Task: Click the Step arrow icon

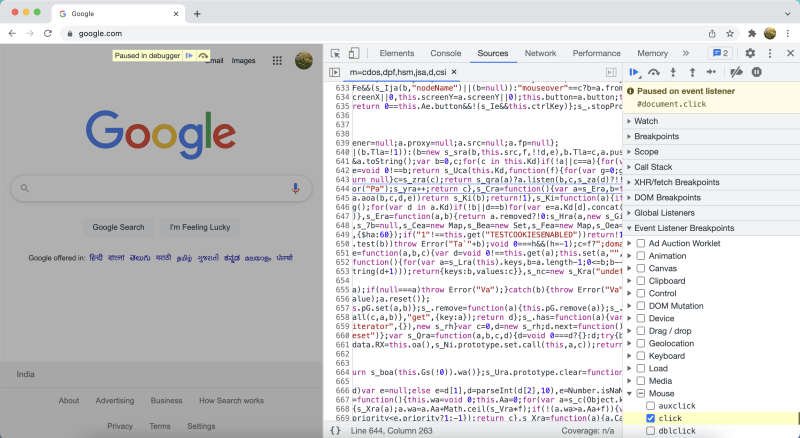Action: tap(711, 72)
